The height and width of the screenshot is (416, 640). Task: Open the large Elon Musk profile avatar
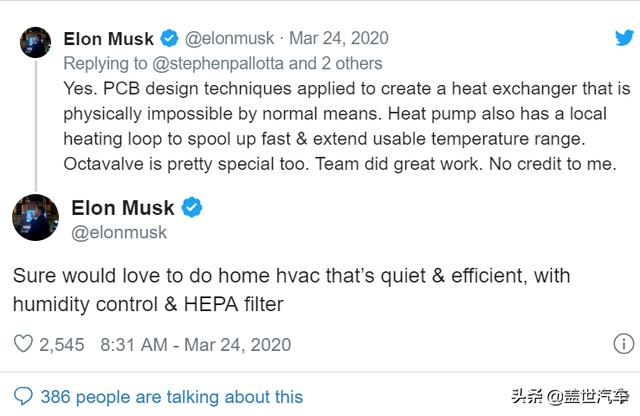[35, 217]
